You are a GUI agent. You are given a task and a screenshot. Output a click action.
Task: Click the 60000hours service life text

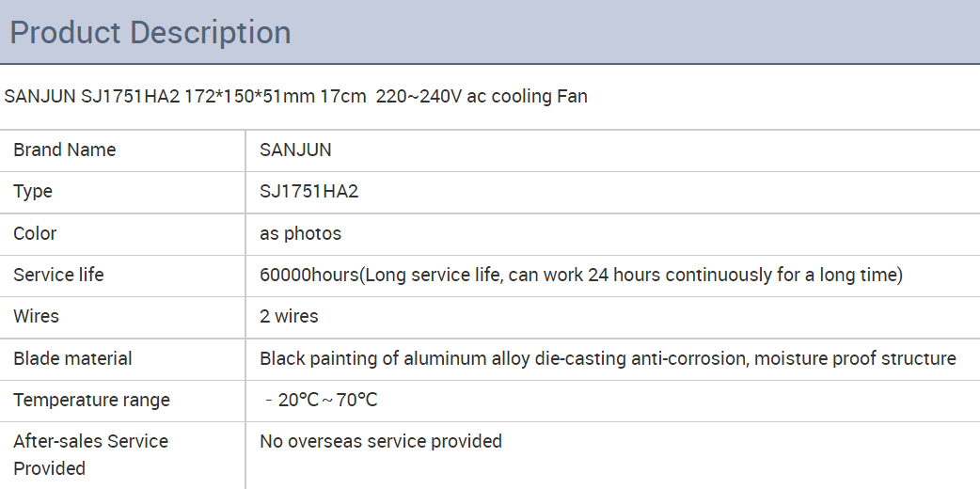click(x=581, y=276)
